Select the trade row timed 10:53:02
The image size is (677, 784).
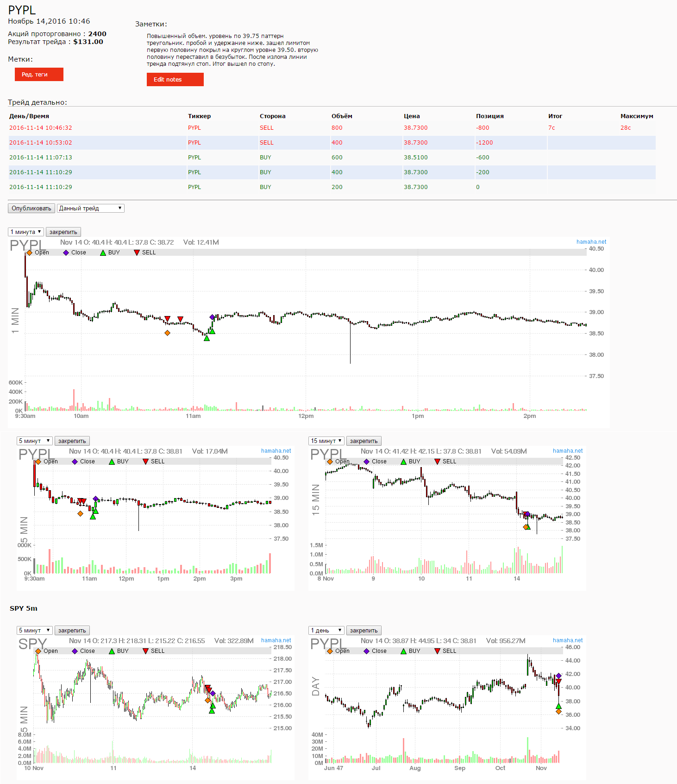pos(332,143)
